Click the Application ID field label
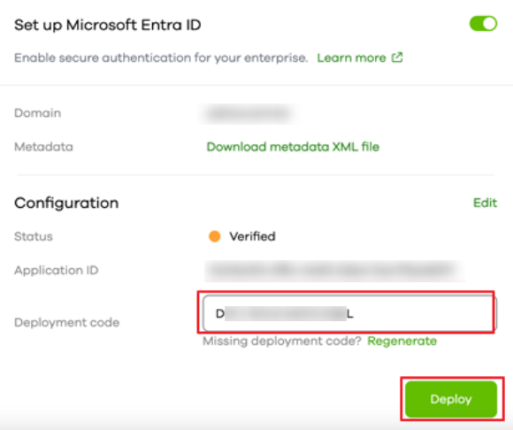This screenshot has height=430, width=513. [56, 270]
